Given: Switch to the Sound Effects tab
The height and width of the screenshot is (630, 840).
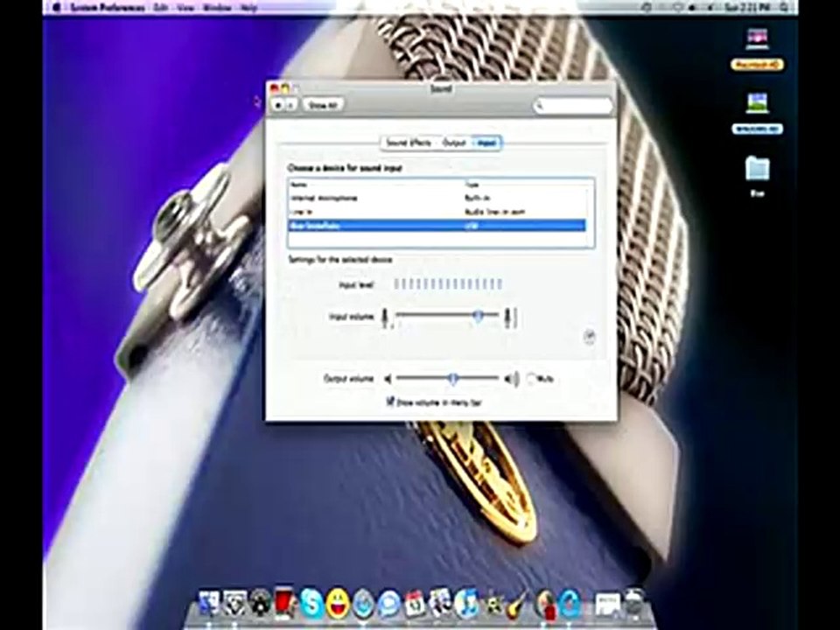Looking at the screenshot, I should tap(409, 143).
